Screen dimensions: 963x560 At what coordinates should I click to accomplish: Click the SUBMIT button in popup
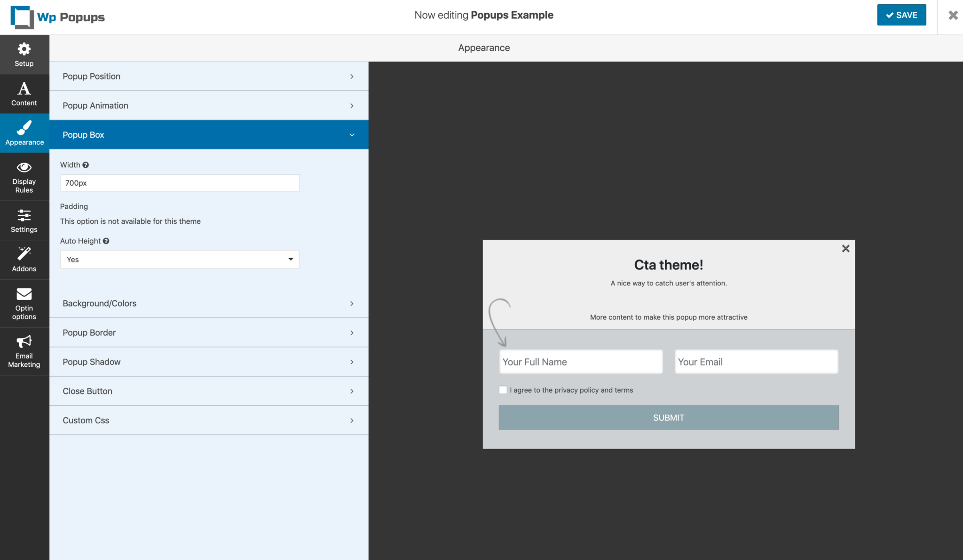[x=669, y=418]
